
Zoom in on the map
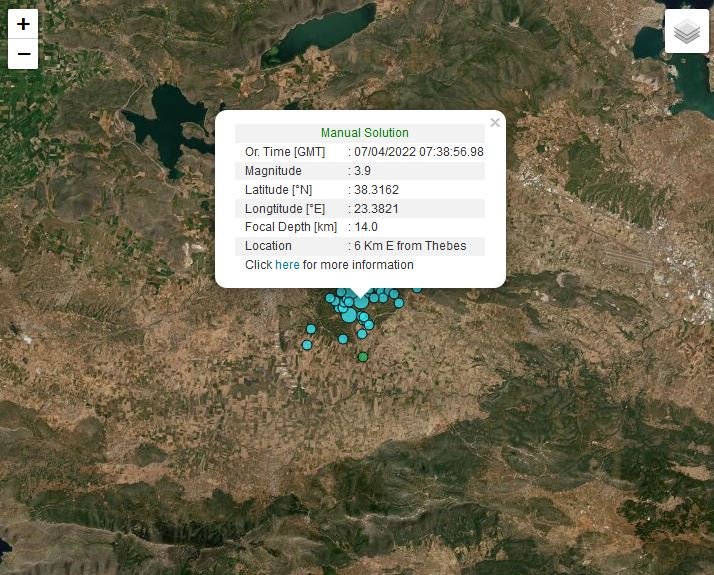coord(23,24)
